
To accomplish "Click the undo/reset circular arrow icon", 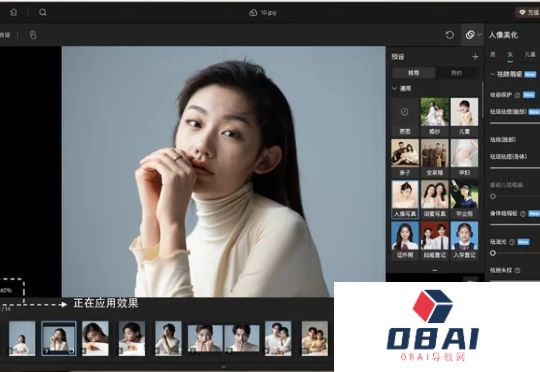I will tap(449, 35).
